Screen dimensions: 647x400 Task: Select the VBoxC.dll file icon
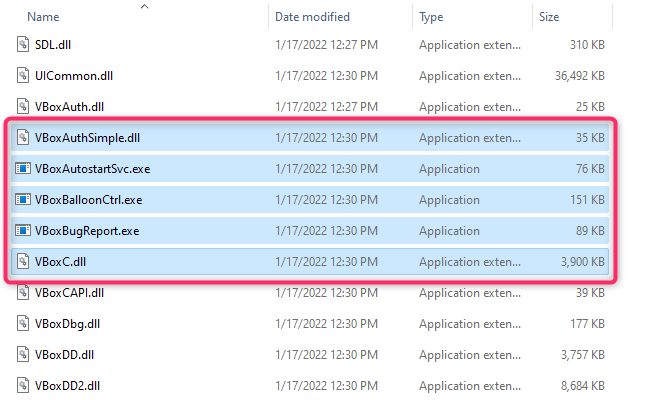point(24,262)
